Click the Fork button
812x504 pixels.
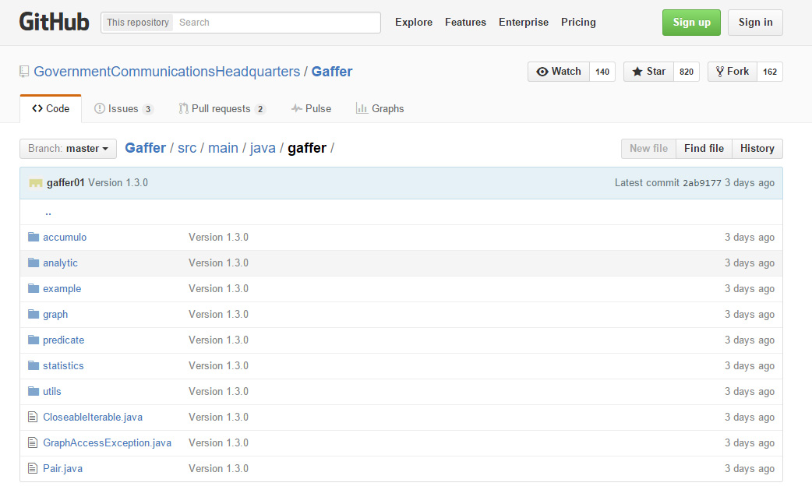pos(733,72)
